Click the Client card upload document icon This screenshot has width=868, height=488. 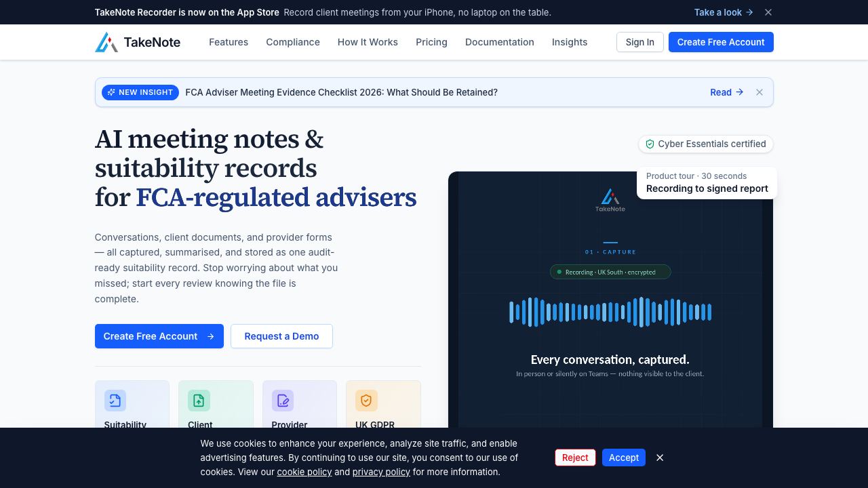199,401
